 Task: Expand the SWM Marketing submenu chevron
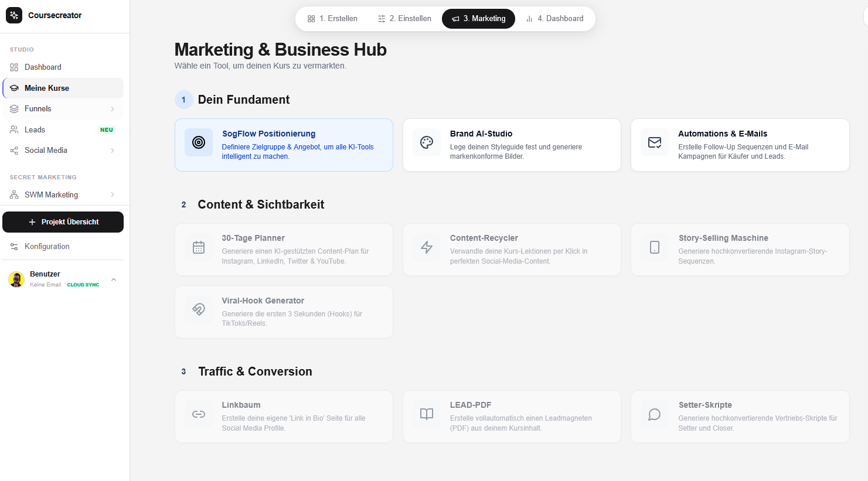coord(113,195)
